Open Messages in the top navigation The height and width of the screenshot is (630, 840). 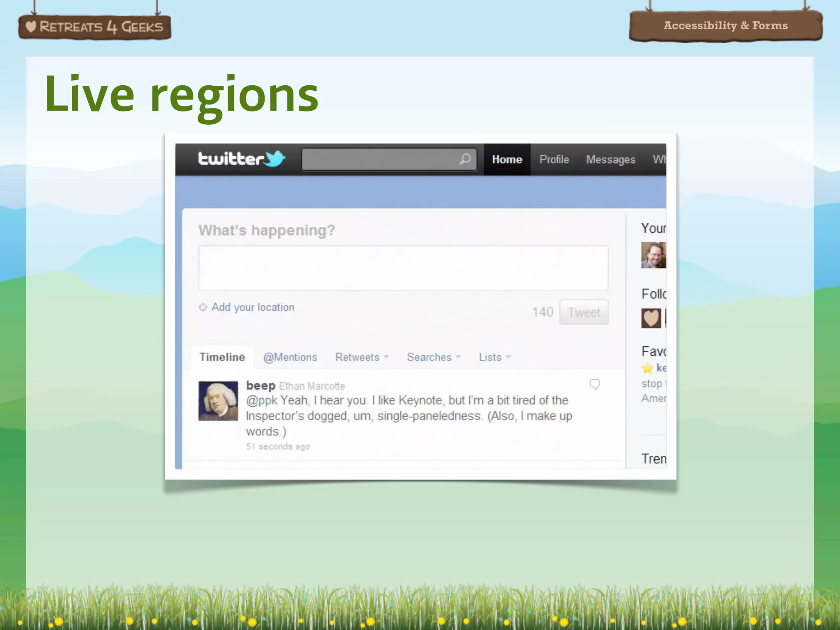(x=611, y=160)
